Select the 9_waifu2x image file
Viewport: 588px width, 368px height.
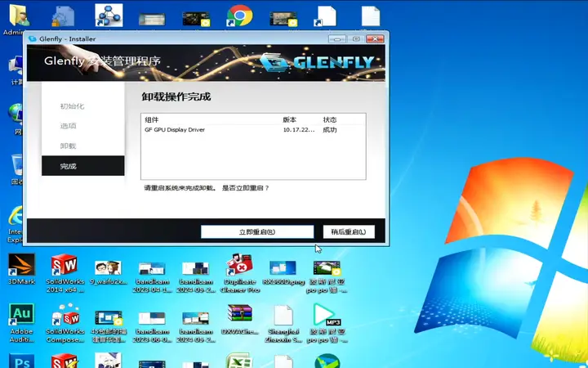click(109, 272)
